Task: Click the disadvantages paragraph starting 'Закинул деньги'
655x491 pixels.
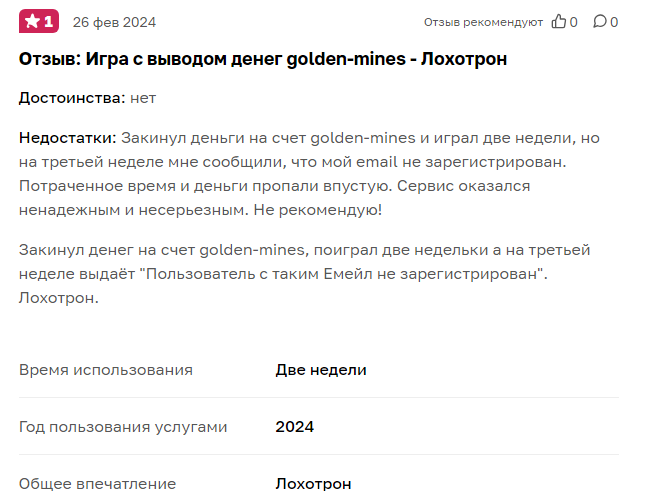Action: pos(309,174)
